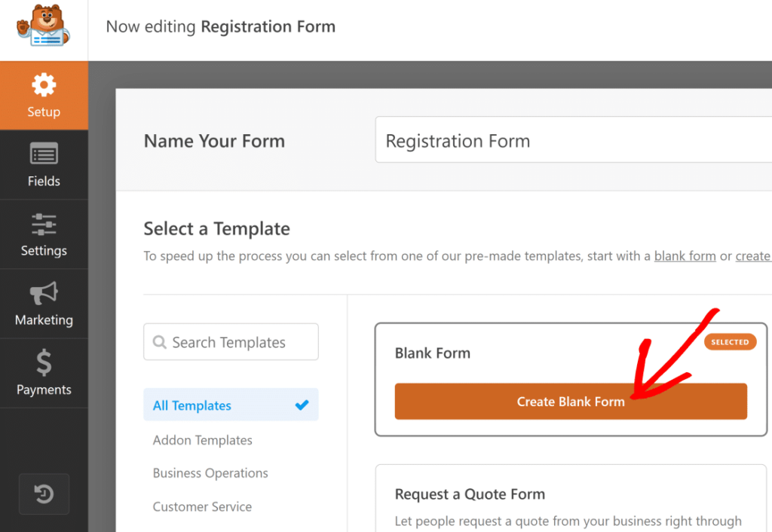Screen dimensions: 772x532
Task: Open Settings sliders icon in sidebar
Action: tap(44, 225)
